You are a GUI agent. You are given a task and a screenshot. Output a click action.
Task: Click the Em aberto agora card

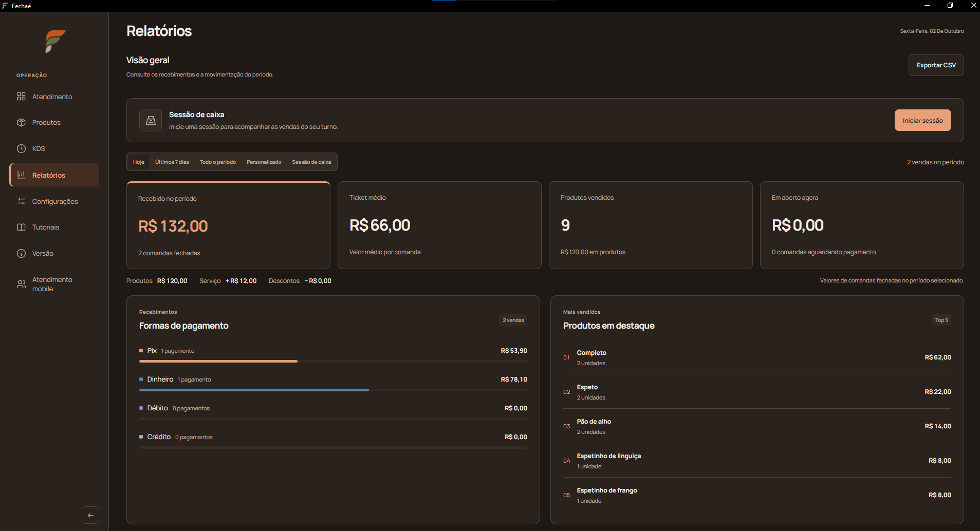click(862, 225)
